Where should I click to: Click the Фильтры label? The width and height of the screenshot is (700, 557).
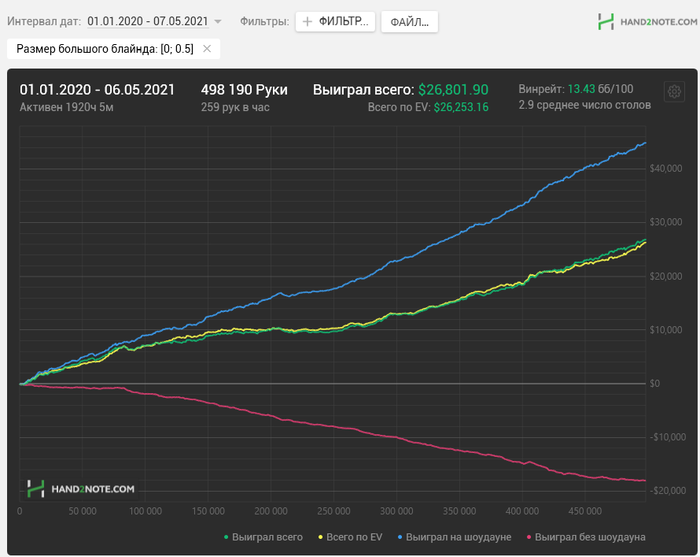coord(264,21)
